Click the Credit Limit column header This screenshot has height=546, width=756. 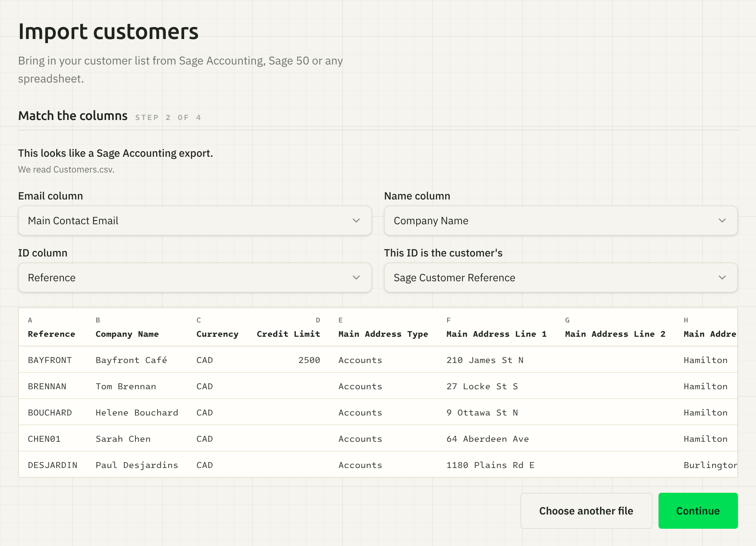tap(288, 334)
